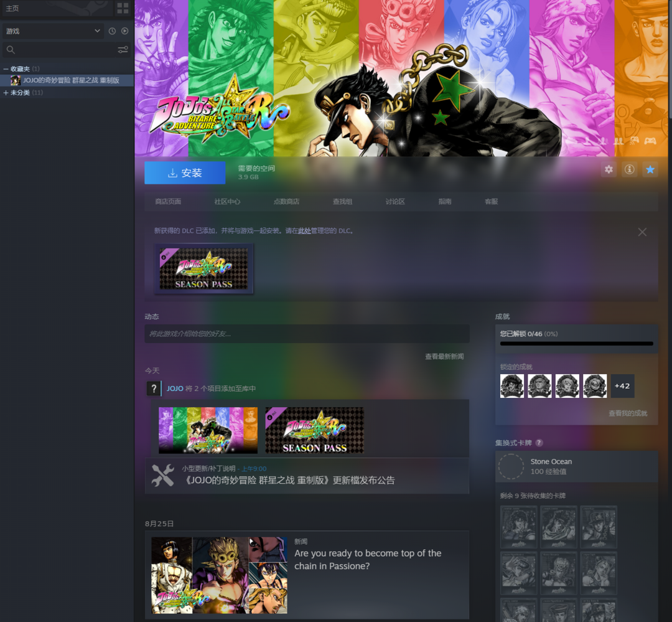The height and width of the screenshot is (622, 672).
Task: Open the 讨论区 tab
Action: [395, 201]
